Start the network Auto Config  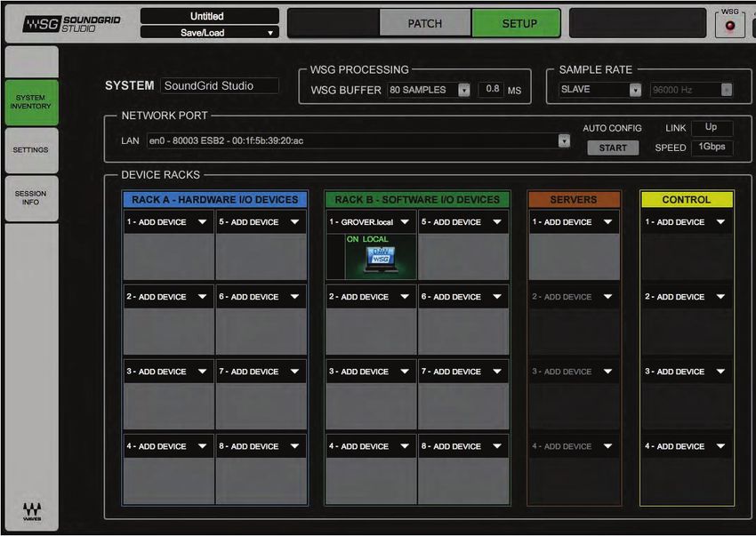pyautogui.click(x=613, y=148)
